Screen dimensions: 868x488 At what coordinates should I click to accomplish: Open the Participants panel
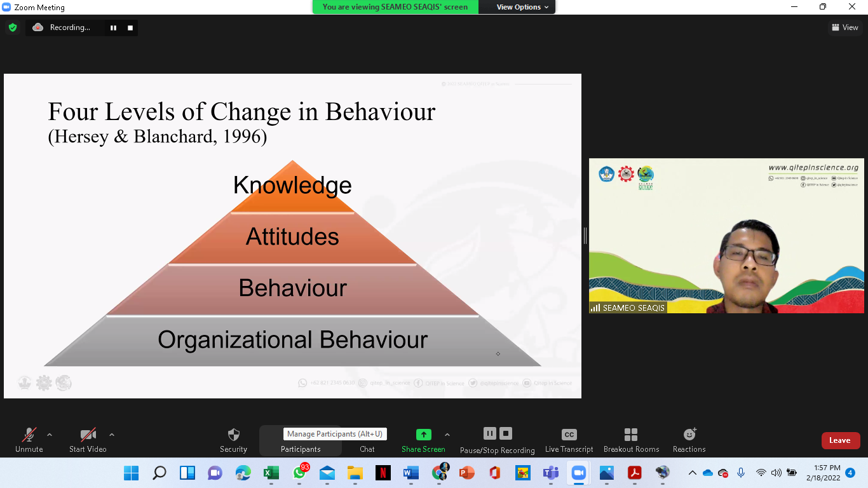(301, 449)
